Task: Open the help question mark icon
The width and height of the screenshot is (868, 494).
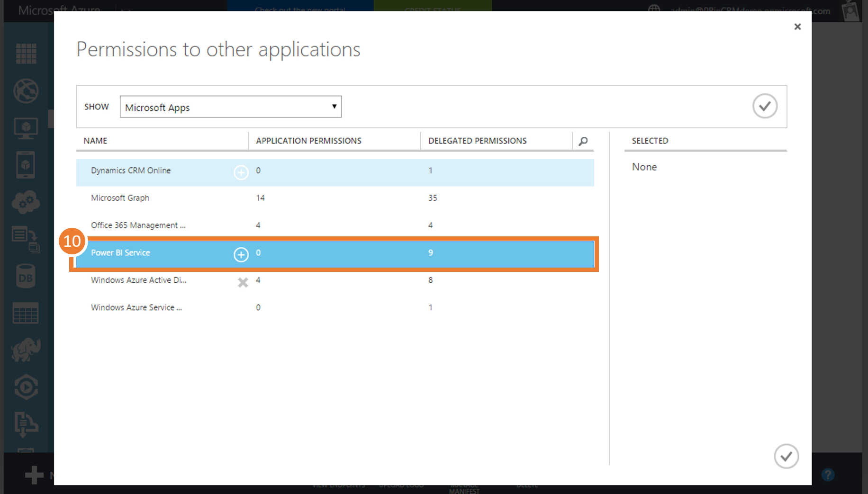Action: pos(828,475)
